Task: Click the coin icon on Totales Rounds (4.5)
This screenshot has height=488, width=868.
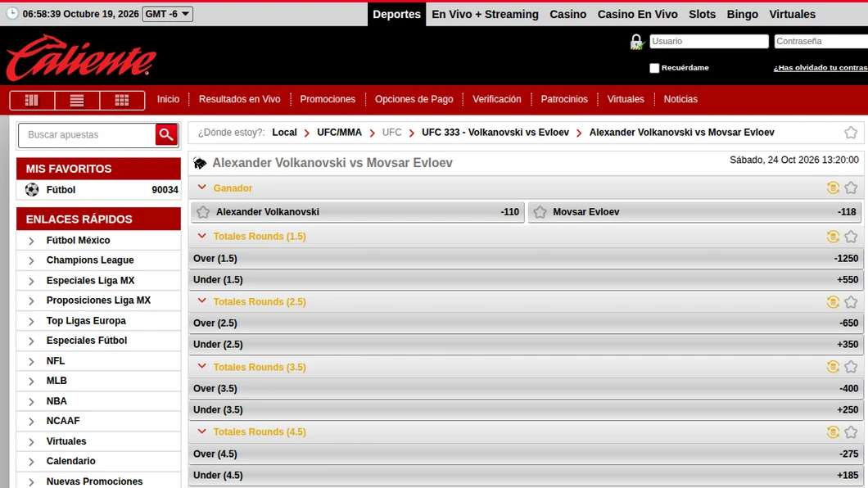Action: click(x=833, y=432)
